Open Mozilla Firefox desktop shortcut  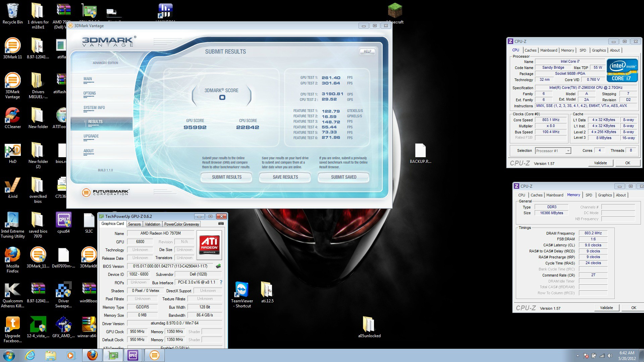pos(13,260)
